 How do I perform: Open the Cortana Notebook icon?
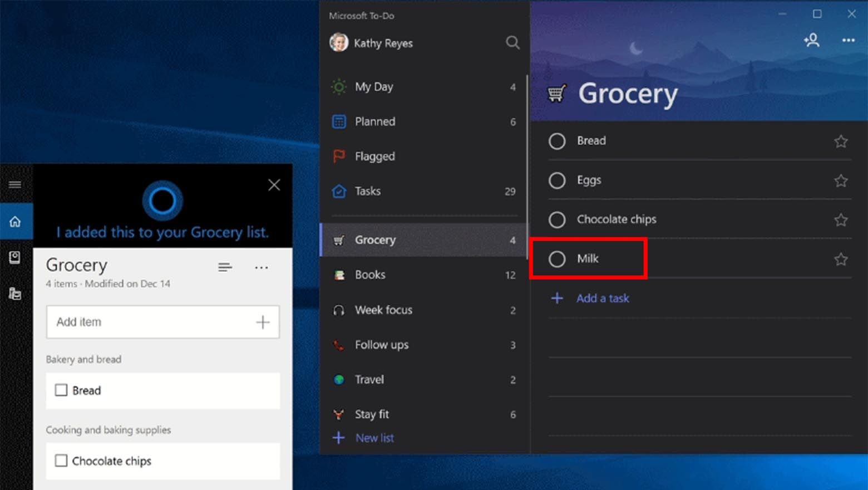[15, 257]
